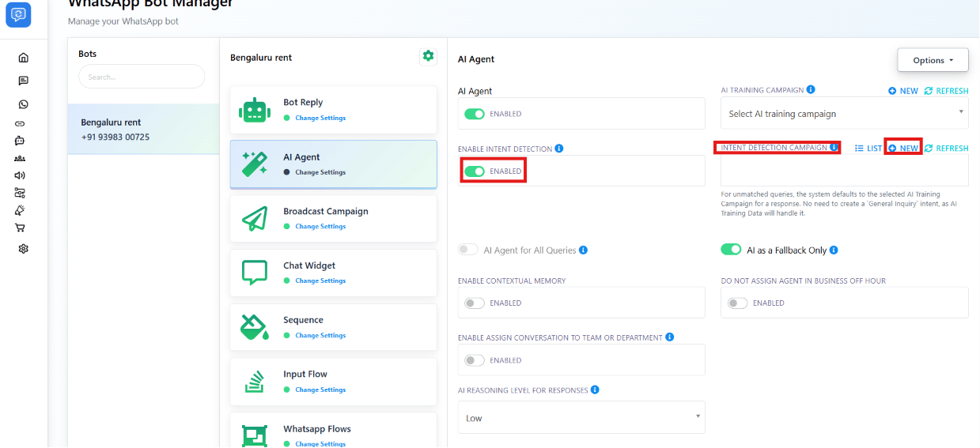Click LIST link for Intent Detection Campaign
Viewport: 980px width, 448px height.
868,149
